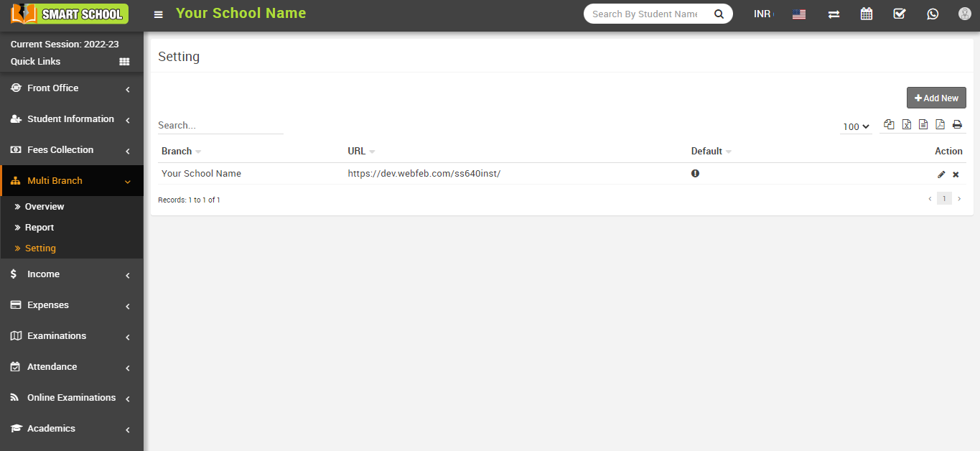The image size is (980, 451).
Task: Export the table as PDF
Action: pyautogui.click(x=940, y=124)
